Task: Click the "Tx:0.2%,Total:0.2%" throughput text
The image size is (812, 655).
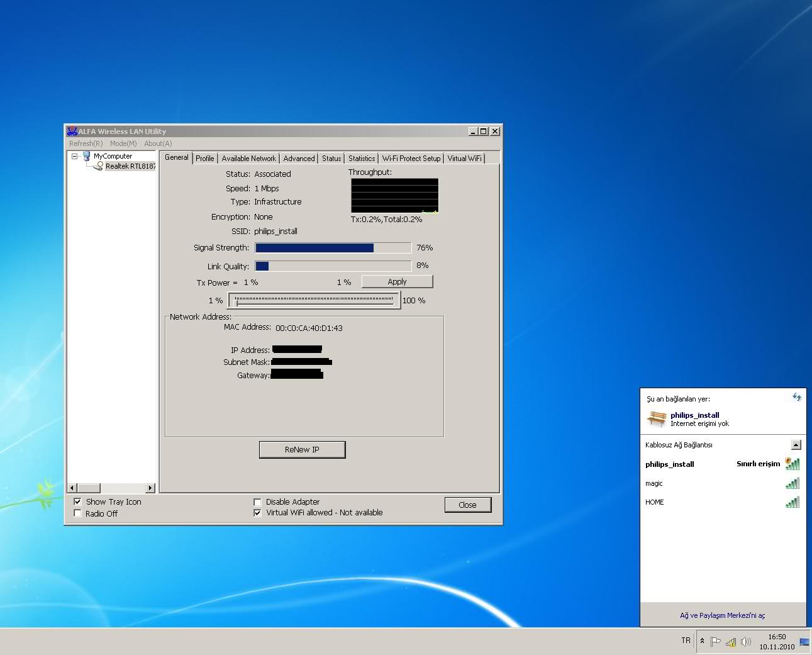Action: (x=386, y=219)
